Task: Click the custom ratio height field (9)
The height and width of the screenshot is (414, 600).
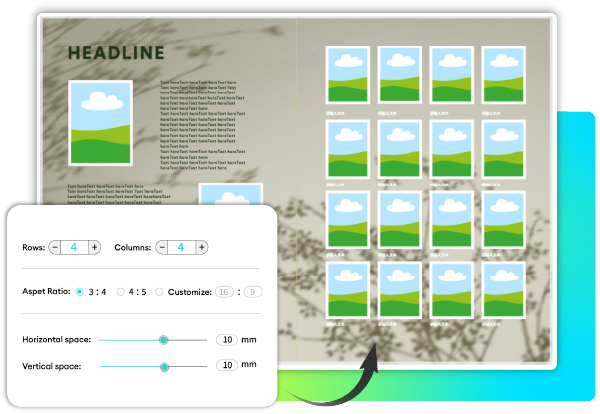Action: click(252, 292)
